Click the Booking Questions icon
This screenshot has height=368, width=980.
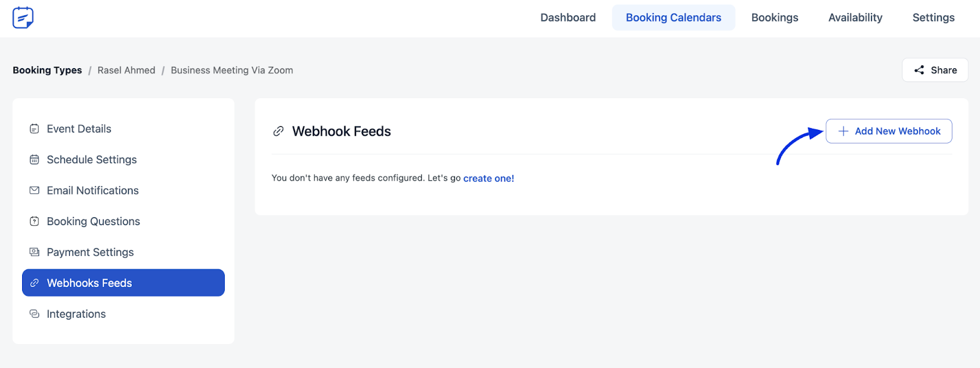pyautogui.click(x=34, y=221)
